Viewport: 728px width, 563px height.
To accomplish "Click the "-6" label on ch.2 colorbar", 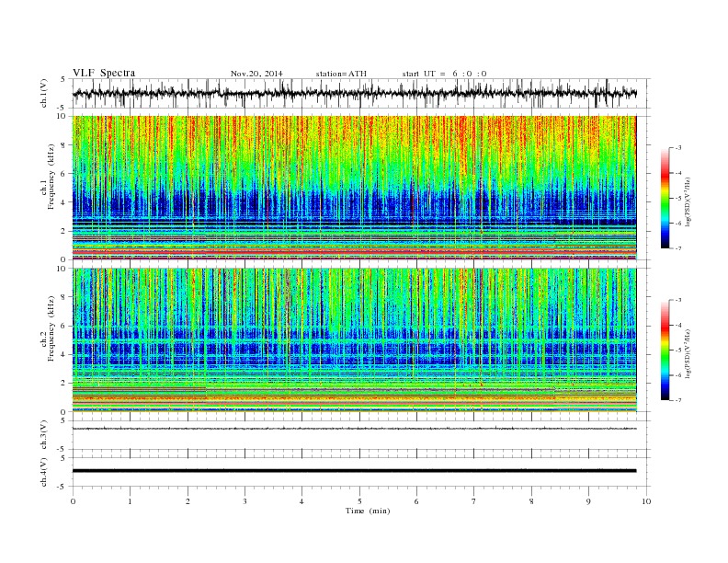I will (677, 375).
